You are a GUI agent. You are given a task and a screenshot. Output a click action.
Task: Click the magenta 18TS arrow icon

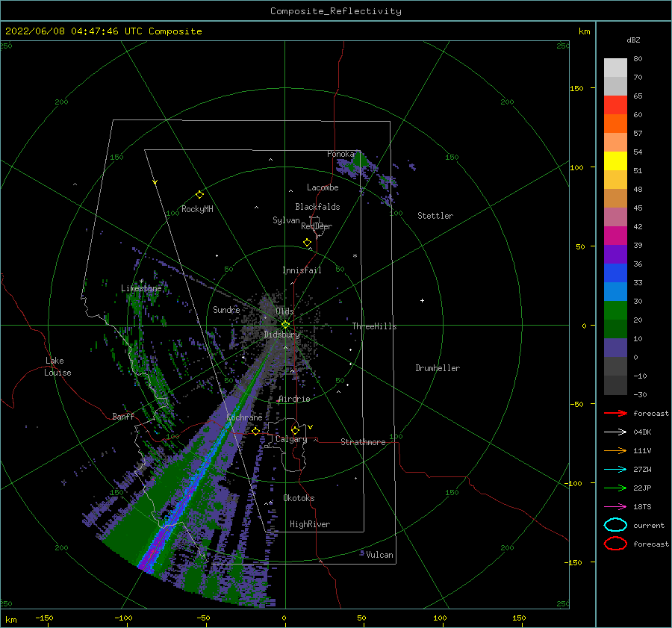[615, 507]
